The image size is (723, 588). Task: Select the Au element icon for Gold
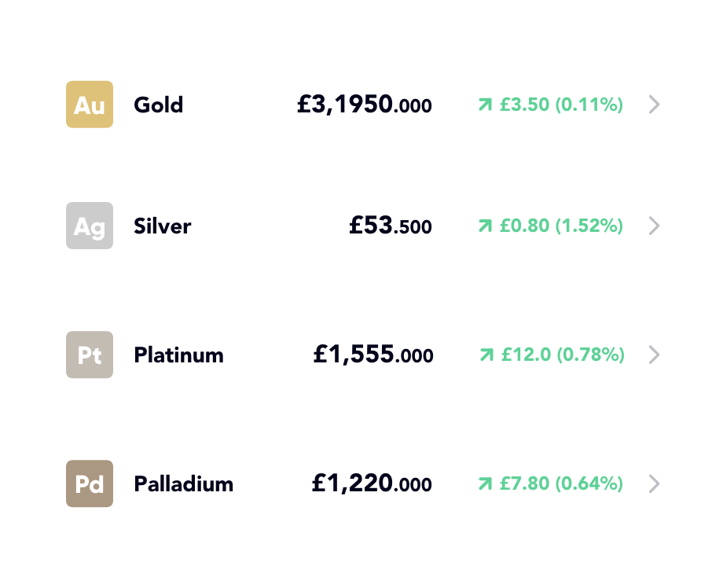pos(89,105)
